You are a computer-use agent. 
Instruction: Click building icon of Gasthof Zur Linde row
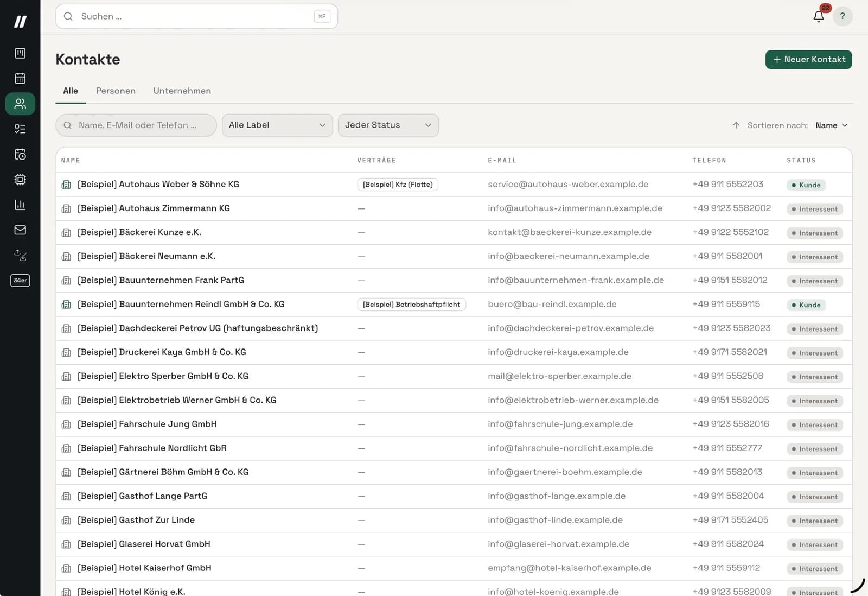tap(66, 520)
